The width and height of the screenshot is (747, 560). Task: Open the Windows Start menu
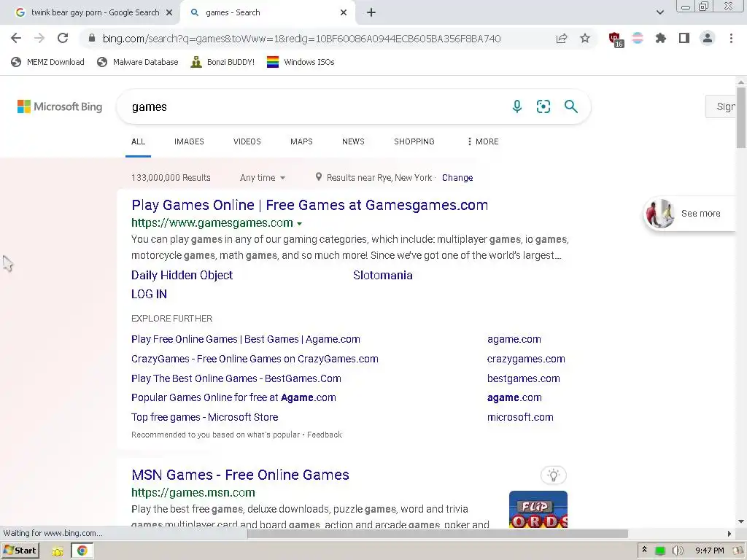coord(20,551)
